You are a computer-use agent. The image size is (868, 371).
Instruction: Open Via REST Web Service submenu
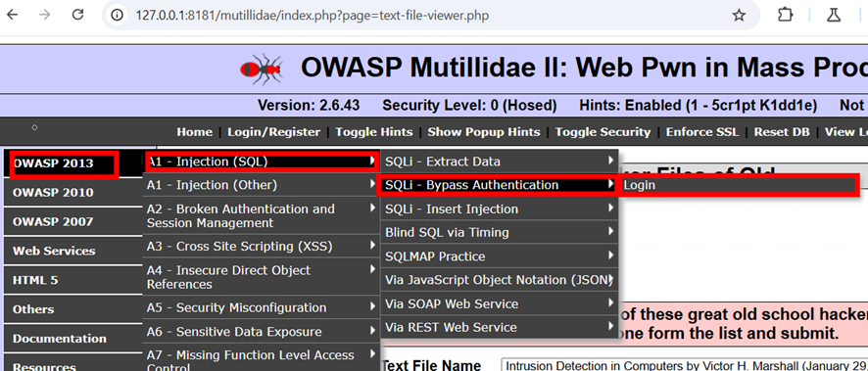tap(500, 327)
